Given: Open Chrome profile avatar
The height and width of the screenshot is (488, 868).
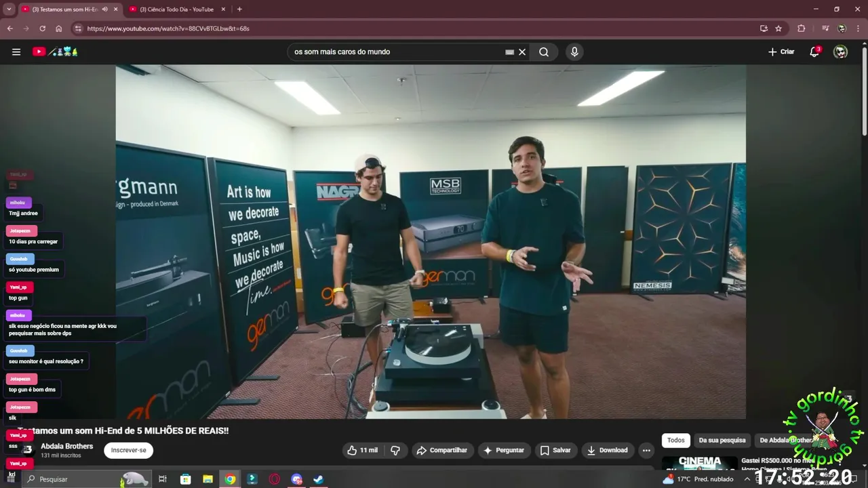Looking at the screenshot, I should (x=842, y=28).
